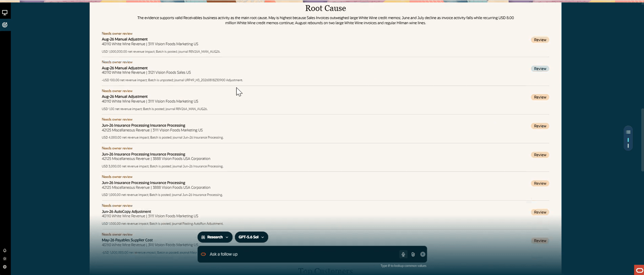
Task: Click the USD 4,000.00 net revenue impact line
Action: [163, 138]
